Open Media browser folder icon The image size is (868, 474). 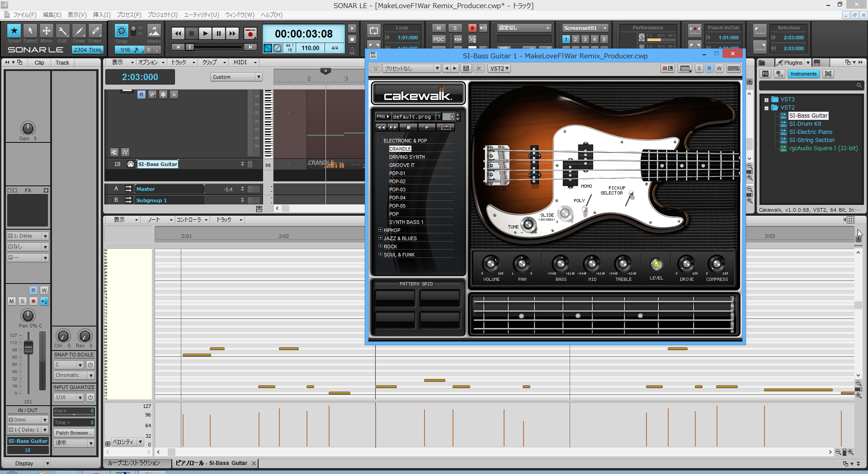(x=762, y=62)
